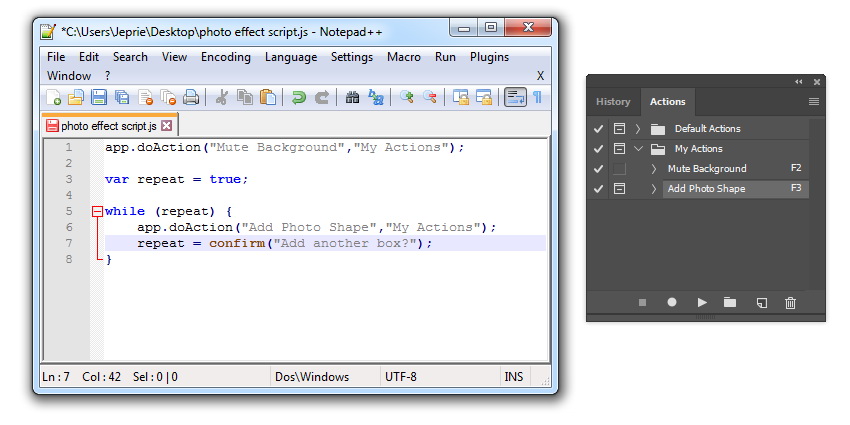850x425 pixels.
Task: Click the Save All icon
Action: [x=122, y=98]
